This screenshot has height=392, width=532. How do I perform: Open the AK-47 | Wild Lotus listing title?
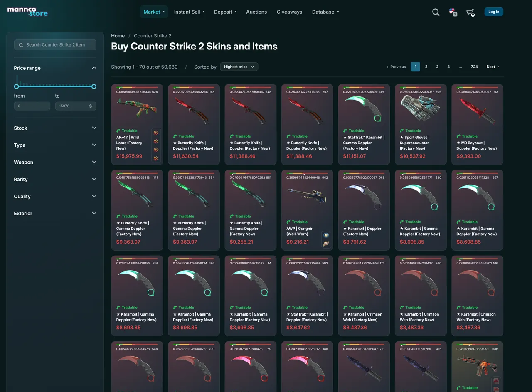(x=129, y=143)
